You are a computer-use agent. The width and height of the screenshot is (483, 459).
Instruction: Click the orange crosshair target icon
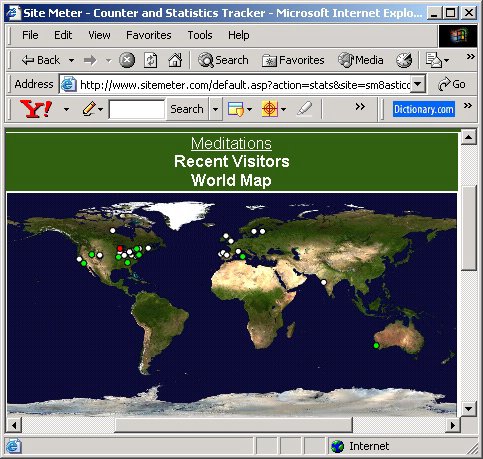(x=270, y=109)
